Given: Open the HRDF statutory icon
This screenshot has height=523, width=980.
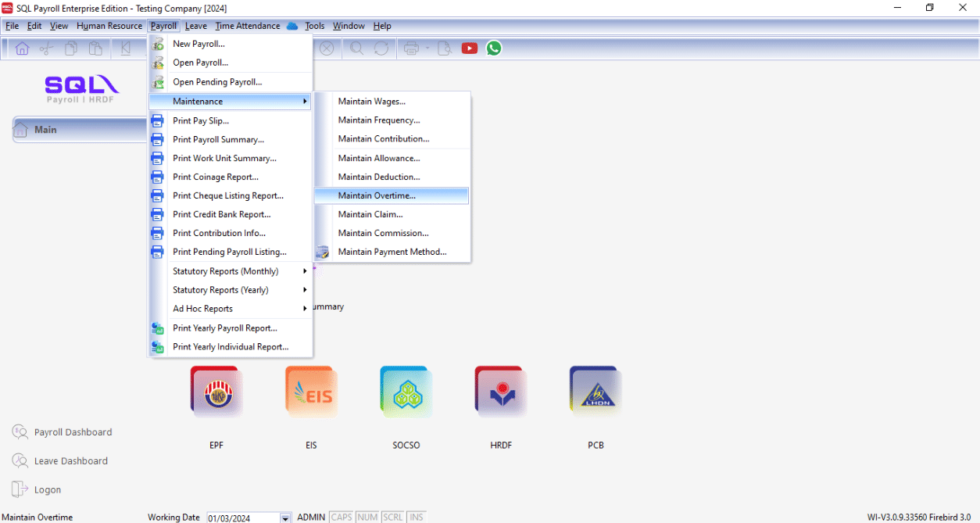Looking at the screenshot, I should click(x=500, y=392).
